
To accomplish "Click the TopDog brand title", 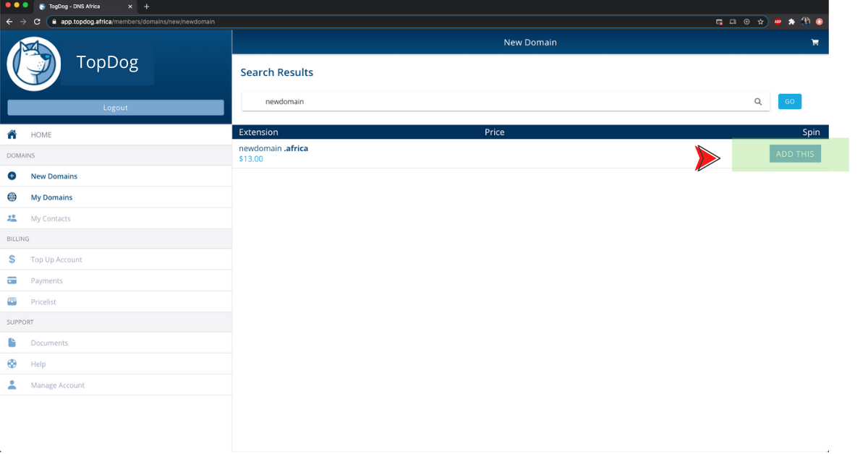I will pos(107,62).
